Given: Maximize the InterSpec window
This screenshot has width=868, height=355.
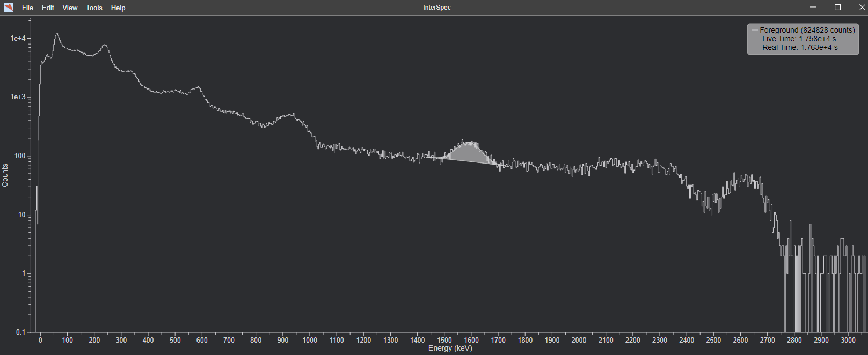Looking at the screenshot, I should [837, 8].
